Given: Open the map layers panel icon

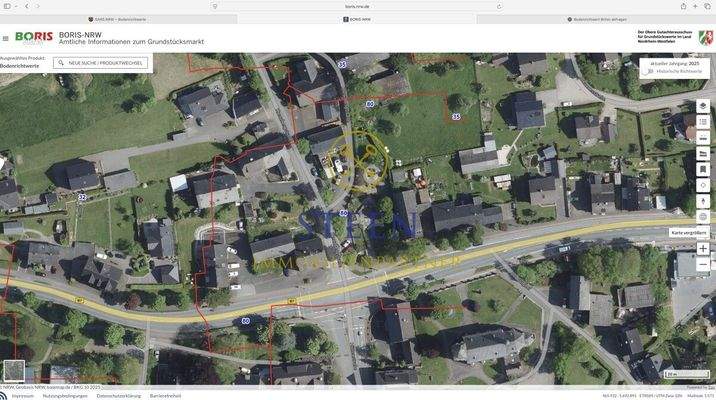Looking at the screenshot, I should tap(703, 106).
